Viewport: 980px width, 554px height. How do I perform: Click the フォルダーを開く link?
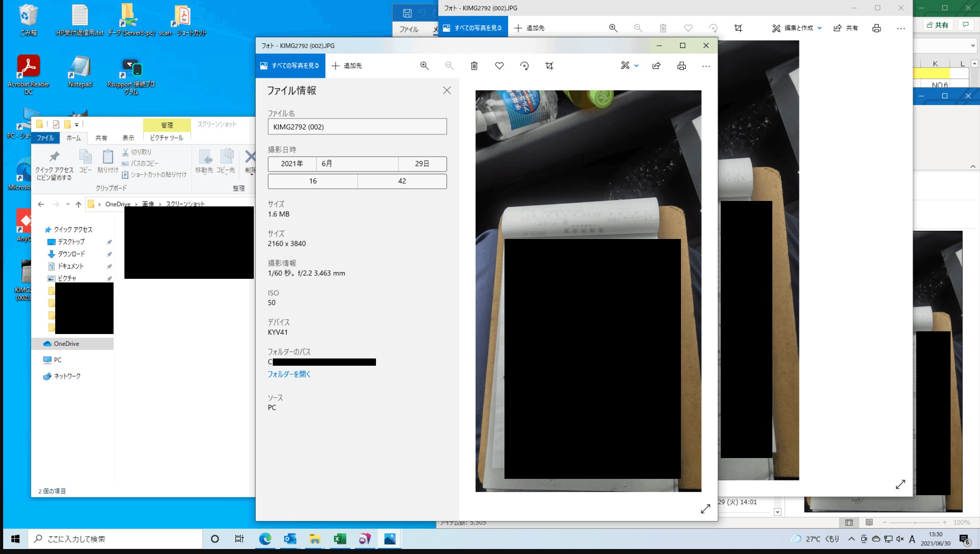point(289,374)
